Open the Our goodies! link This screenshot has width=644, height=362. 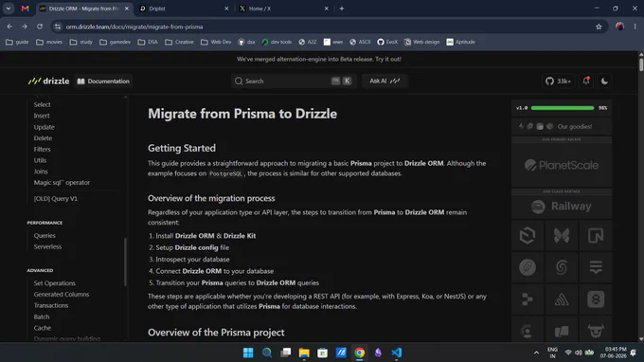coord(562,127)
